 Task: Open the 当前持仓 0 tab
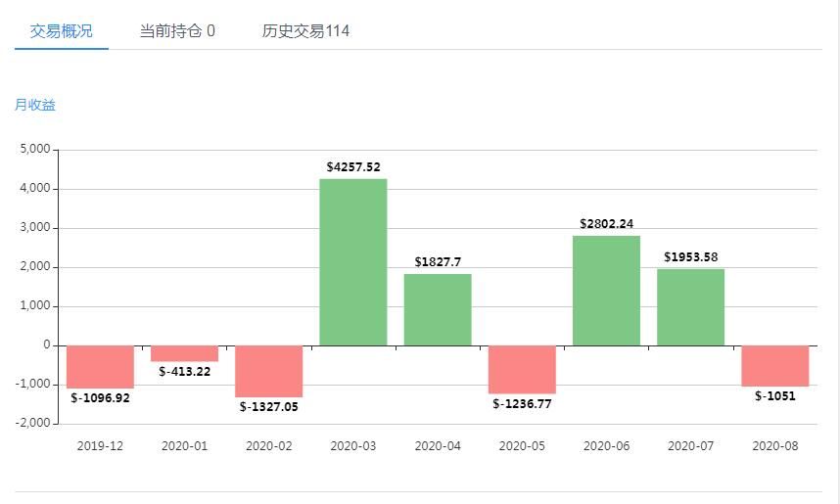click(177, 31)
